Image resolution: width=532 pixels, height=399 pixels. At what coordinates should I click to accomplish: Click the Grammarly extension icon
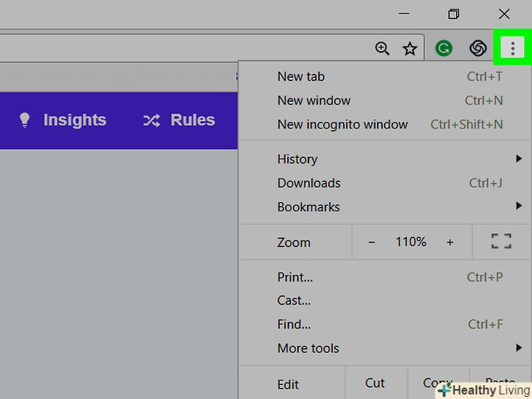(443, 49)
